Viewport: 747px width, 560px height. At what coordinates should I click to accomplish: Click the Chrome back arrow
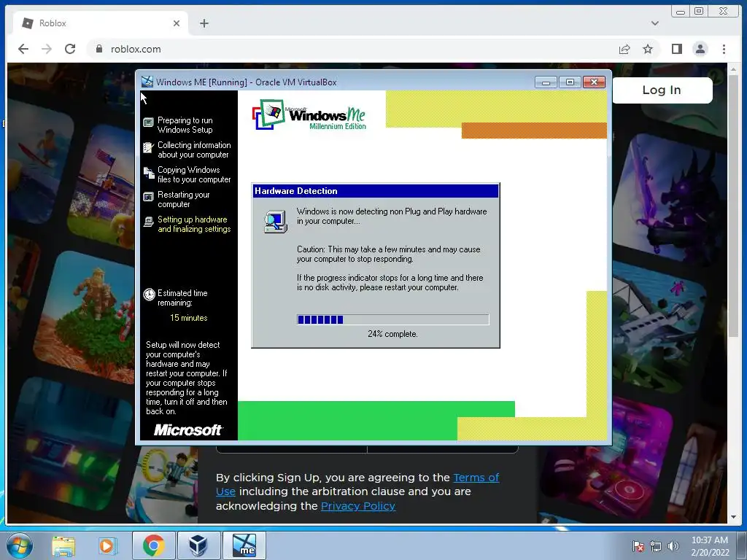click(x=23, y=49)
